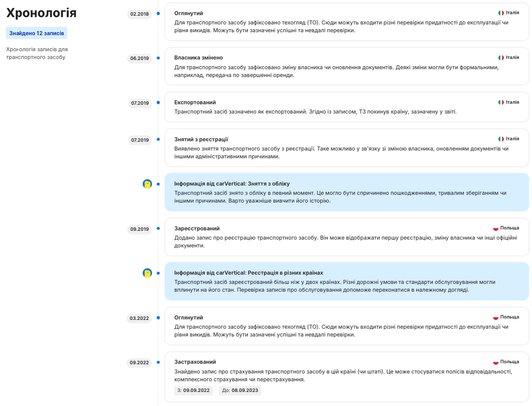Click the carVertical avatar beside Реєстрація в різних країнах
The height and width of the screenshot is (406, 532).
[x=147, y=273]
